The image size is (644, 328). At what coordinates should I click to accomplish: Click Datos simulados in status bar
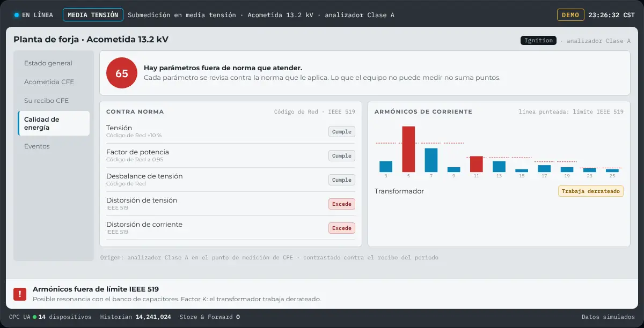pyautogui.click(x=608, y=317)
